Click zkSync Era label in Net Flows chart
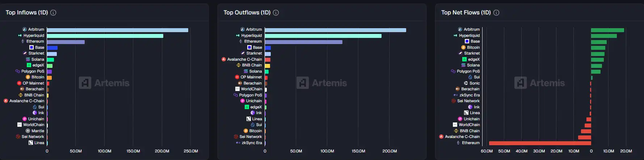This screenshot has height=160, width=644. [470, 95]
